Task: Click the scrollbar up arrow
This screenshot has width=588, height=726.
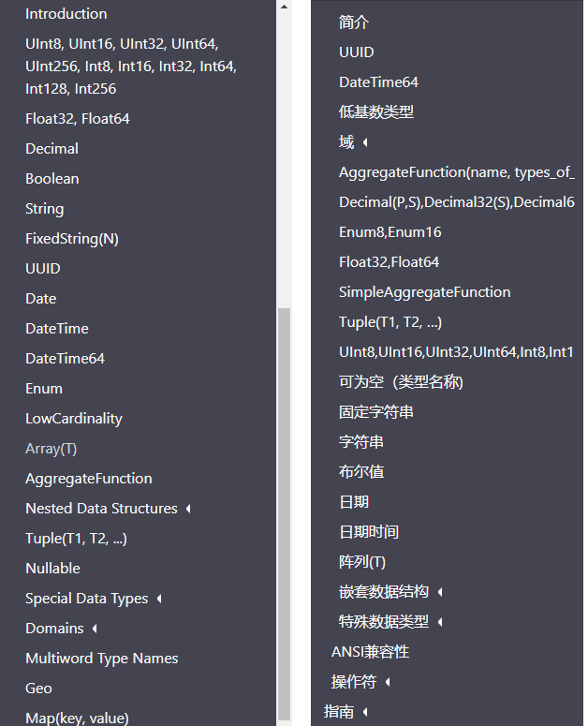Action: (x=284, y=7)
